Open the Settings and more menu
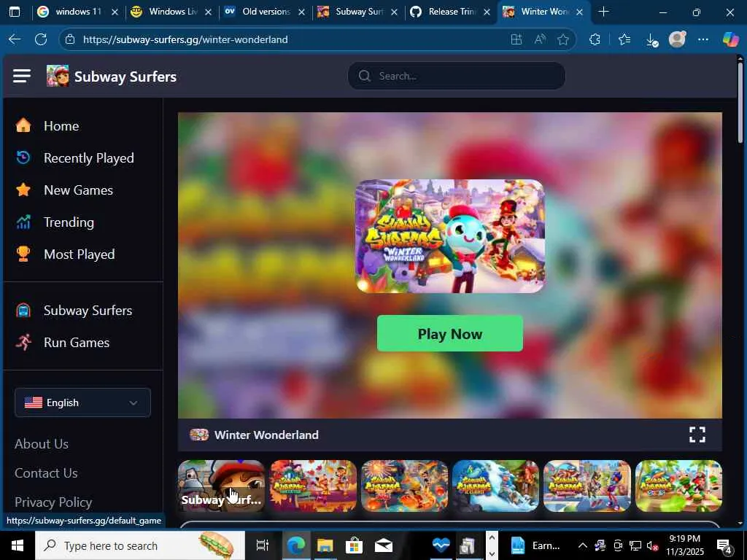This screenshot has height=560, width=747. [x=703, y=39]
